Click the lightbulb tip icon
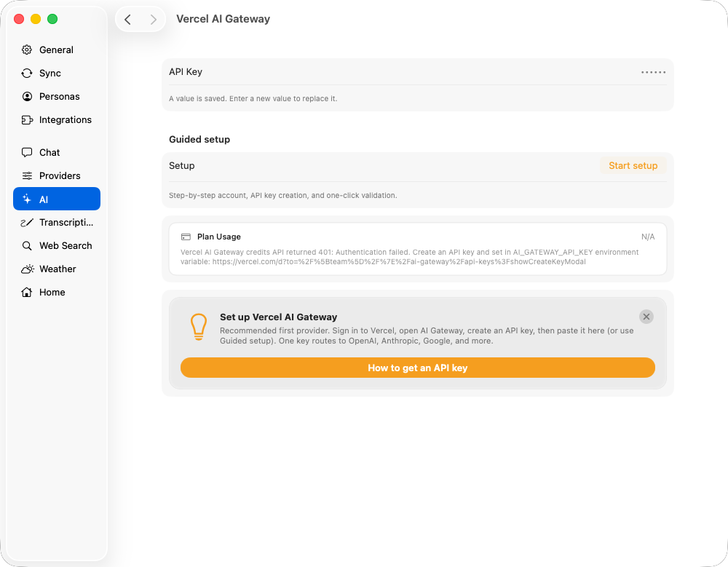Screen dimensions: 728x567 [199, 327]
